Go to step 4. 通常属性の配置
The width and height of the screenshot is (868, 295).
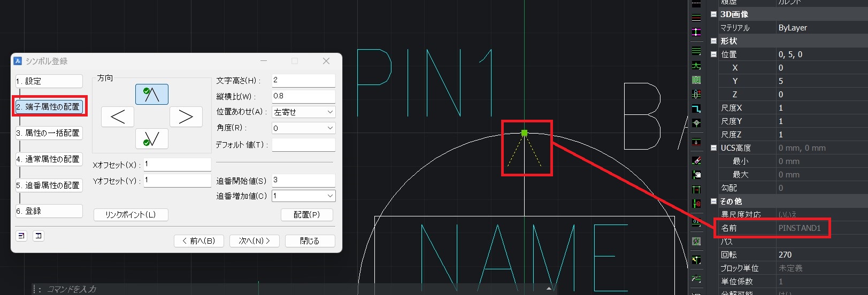pos(49,159)
